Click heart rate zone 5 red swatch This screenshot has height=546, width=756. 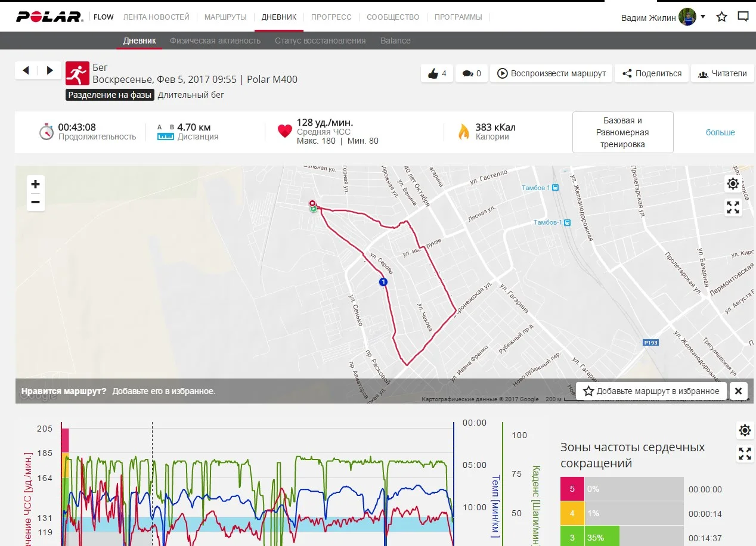(572, 489)
